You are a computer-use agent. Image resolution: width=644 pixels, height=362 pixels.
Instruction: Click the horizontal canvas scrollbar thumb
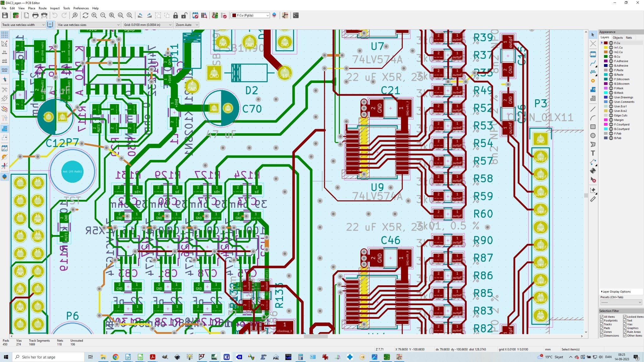pyautogui.click(x=316, y=336)
